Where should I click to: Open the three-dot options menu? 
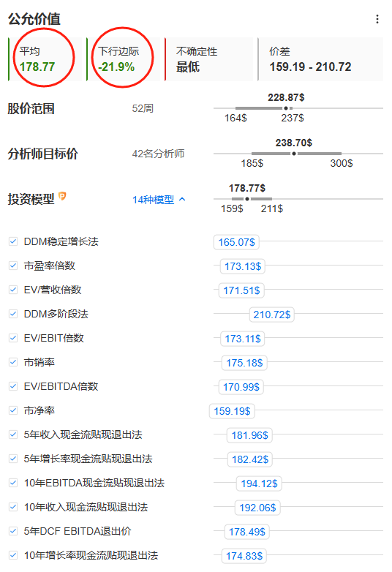click(377, 19)
